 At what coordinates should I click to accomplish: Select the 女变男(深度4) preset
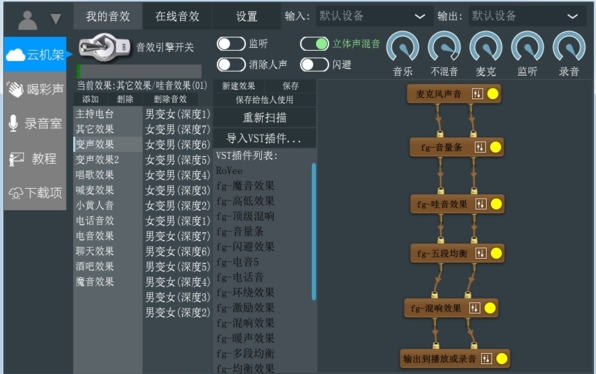coord(178,175)
